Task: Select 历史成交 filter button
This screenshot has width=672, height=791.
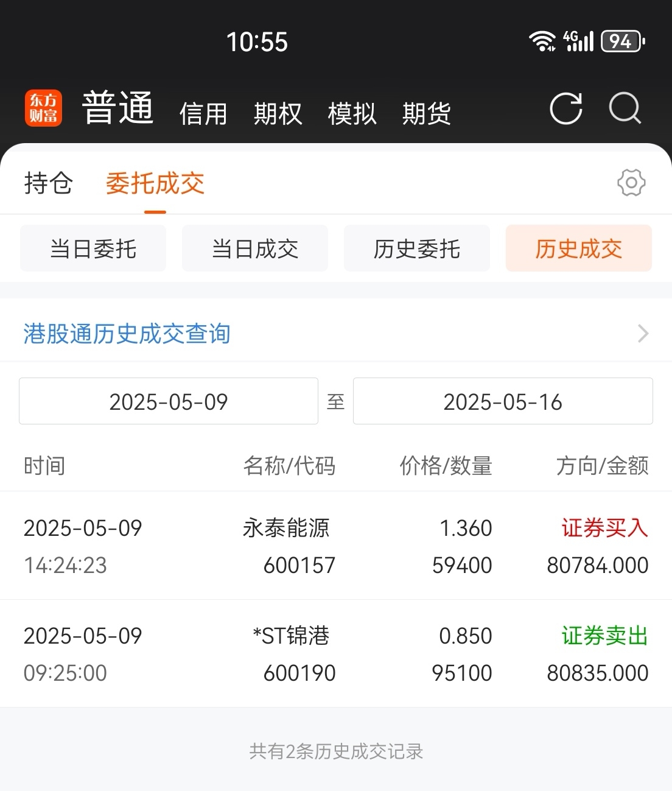Action: point(579,248)
